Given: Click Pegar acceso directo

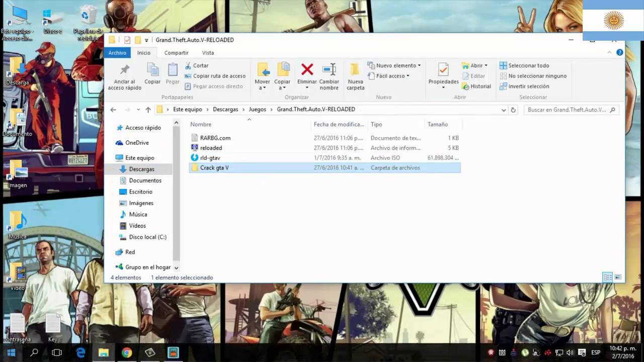Looking at the screenshot, I should 213,86.
